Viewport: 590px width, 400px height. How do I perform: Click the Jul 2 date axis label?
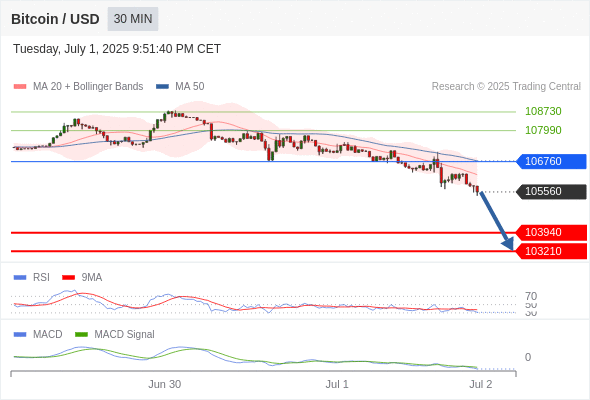click(x=481, y=384)
